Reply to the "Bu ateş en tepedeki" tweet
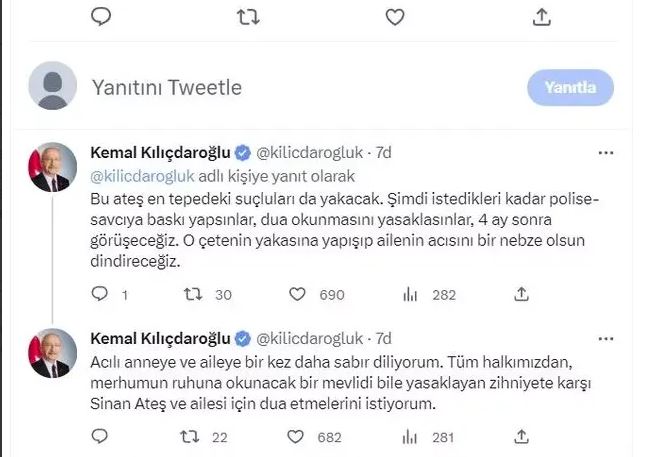The height and width of the screenshot is (457, 666). point(98,295)
